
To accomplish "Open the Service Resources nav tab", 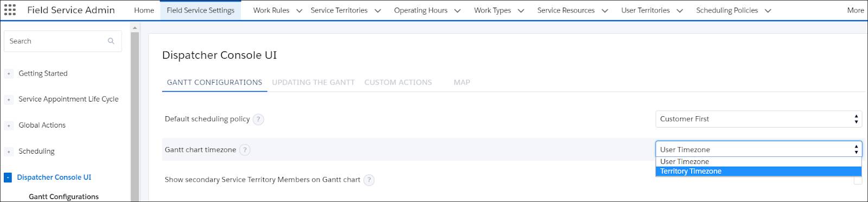I will (566, 10).
